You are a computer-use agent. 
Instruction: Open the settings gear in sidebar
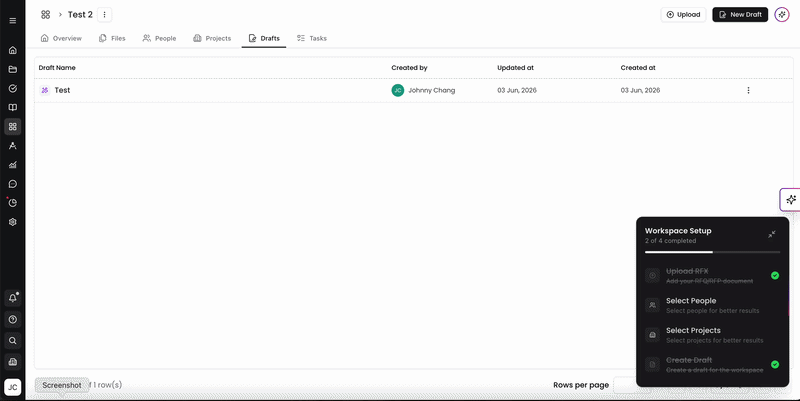coord(13,222)
